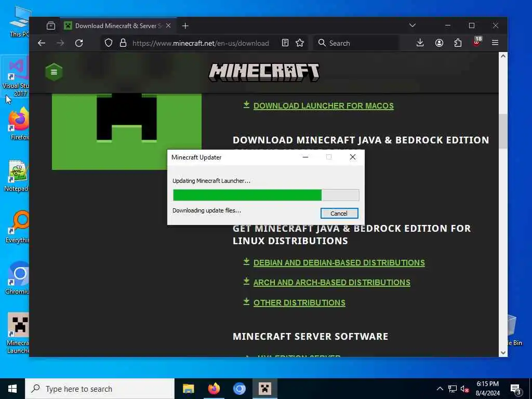Switch to Firefox in taskbar
The height and width of the screenshot is (399, 532).
pos(214,389)
